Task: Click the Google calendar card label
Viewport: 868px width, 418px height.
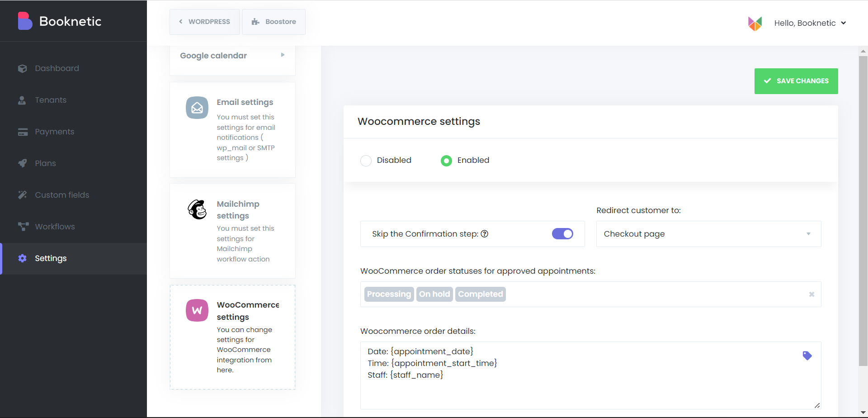Action: click(213, 56)
